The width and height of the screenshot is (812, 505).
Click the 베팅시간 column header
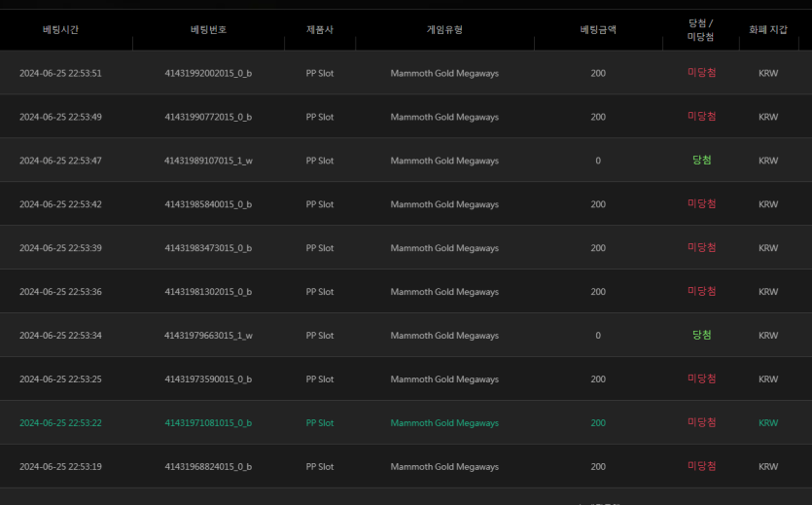point(60,29)
